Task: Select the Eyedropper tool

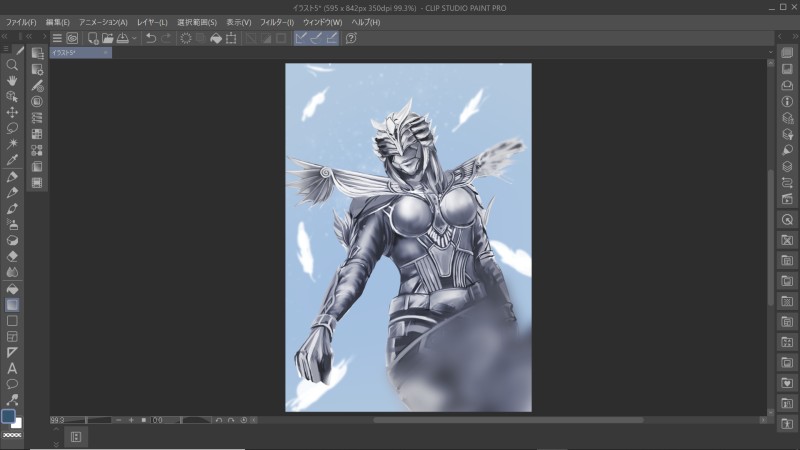Action: (x=12, y=160)
